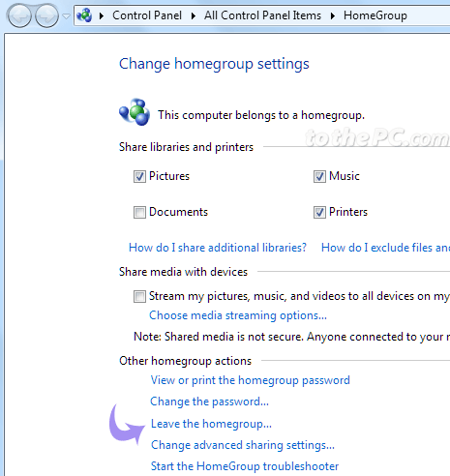The height and width of the screenshot is (476, 450).
Task: Click the 'Other homegroup actions' section label
Action: [185, 361]
